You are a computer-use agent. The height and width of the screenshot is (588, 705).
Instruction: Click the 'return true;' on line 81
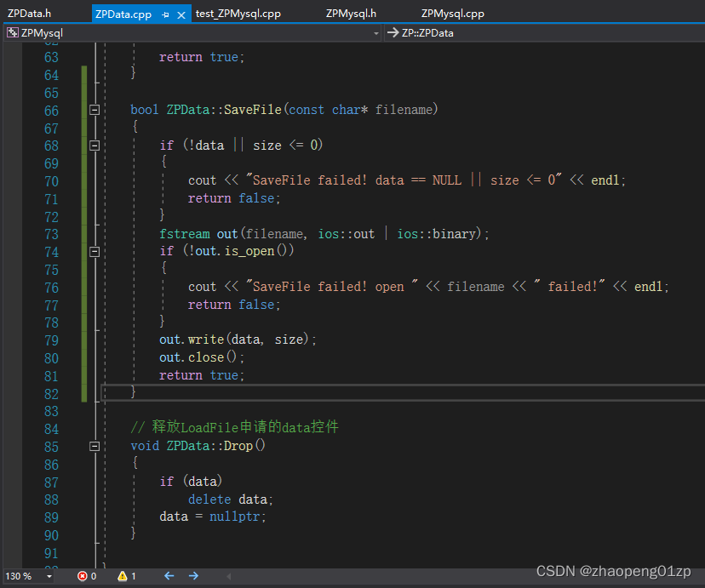coord(202,375)
